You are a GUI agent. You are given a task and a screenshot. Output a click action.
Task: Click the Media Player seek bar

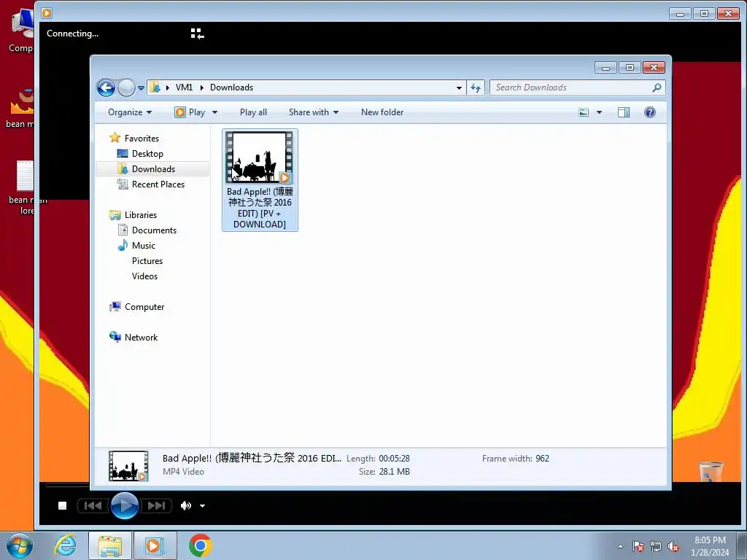pos(66,486)
